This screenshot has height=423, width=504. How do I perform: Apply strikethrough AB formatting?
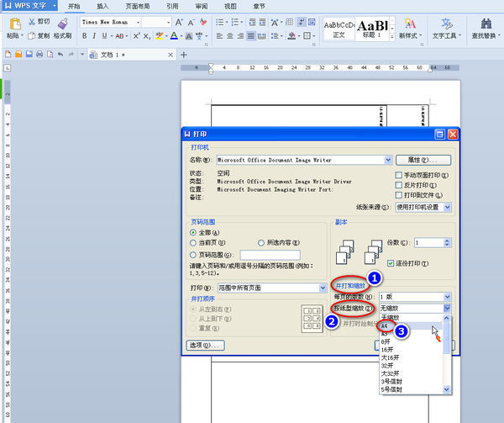tap(119, 36)
